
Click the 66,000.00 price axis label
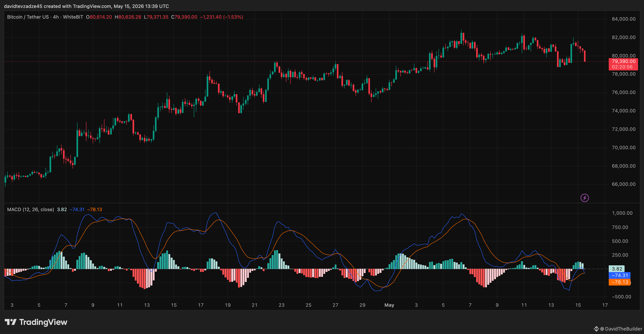click(624, 184)
